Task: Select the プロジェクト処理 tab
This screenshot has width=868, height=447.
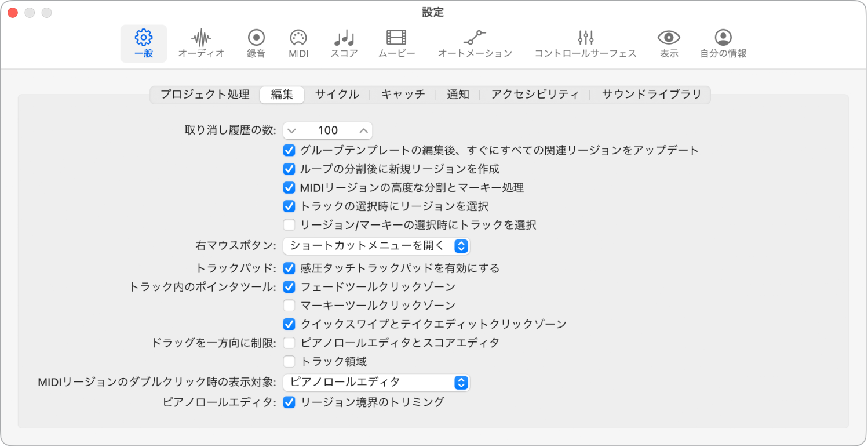Action: 204,95
